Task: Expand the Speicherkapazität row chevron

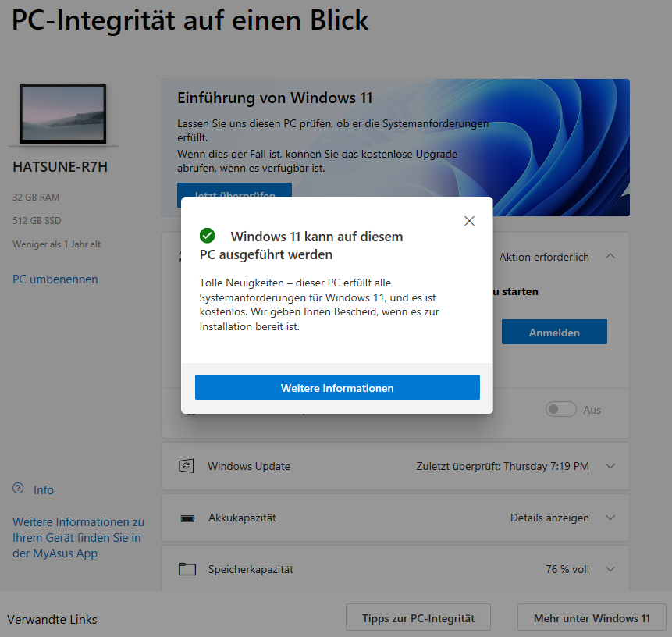Action: [x=610, y=569]
